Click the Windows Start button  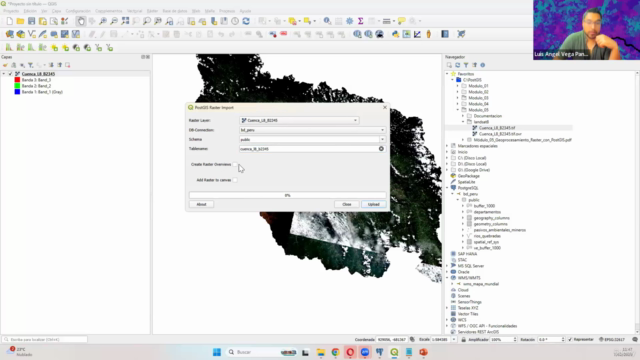coord(217,352)
